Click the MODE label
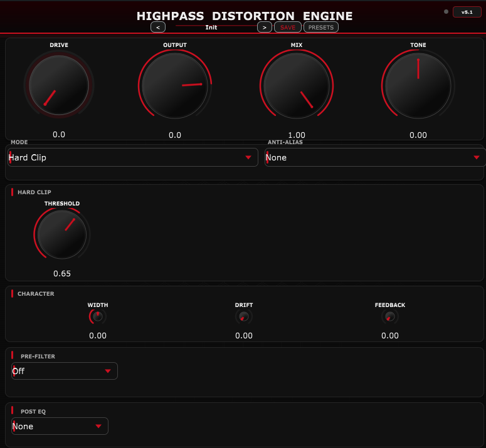The width and height of the screenshot is (486, 448). click(19, 142)
